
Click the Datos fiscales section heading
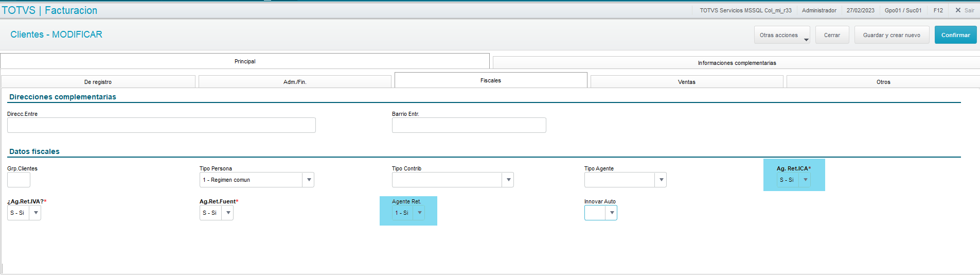click(x=34, y=151)
